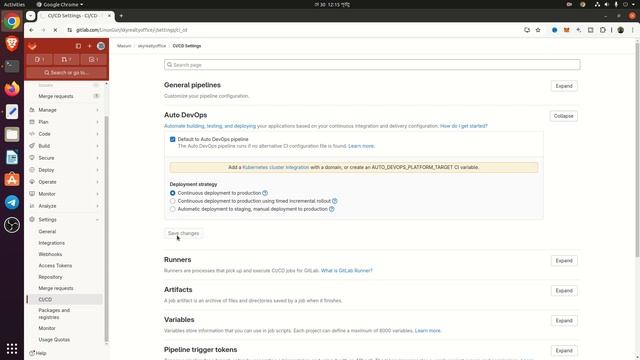Open Firefox from the dock
Viewport: 640px width, 360px height.
point(12,89)
